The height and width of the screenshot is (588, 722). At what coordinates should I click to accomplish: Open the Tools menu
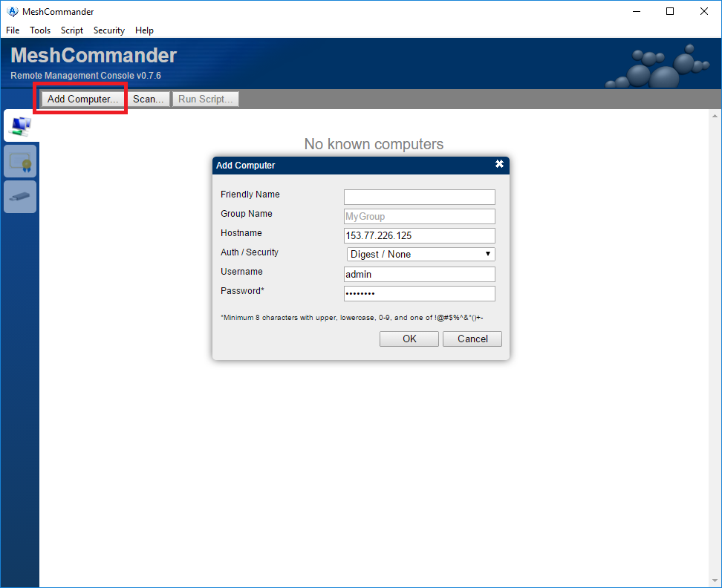[x=40, y=30]
